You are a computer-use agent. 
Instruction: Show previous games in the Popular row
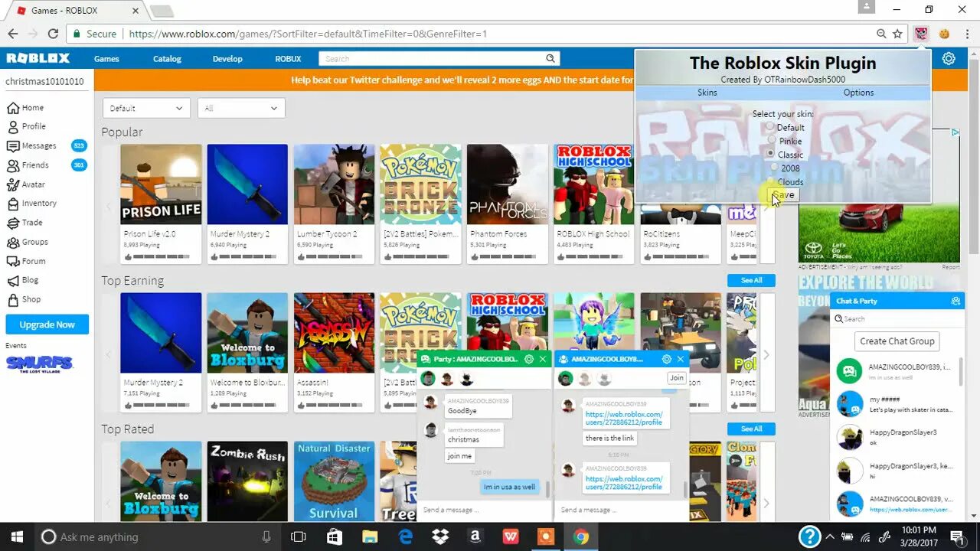tap(109, 206)
